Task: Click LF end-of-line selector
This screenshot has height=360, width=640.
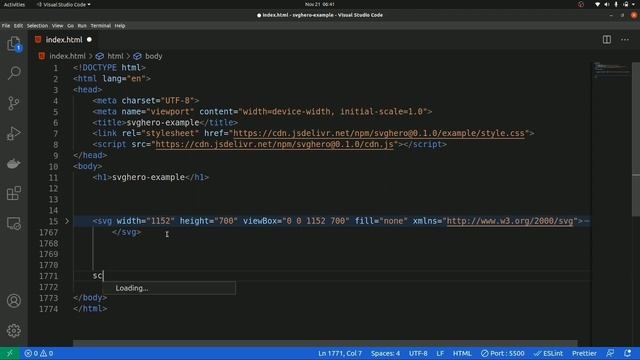Action: tap(440, 353)
